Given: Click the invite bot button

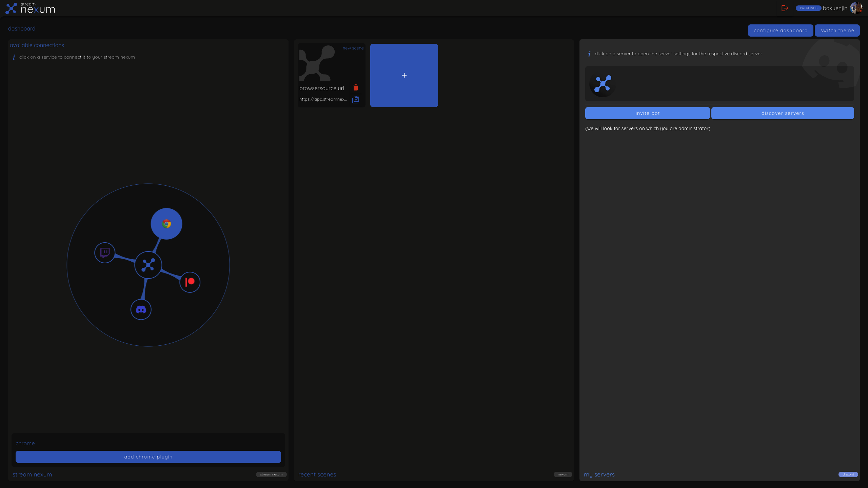Looking at the screenshot, I should pos(647,113).
